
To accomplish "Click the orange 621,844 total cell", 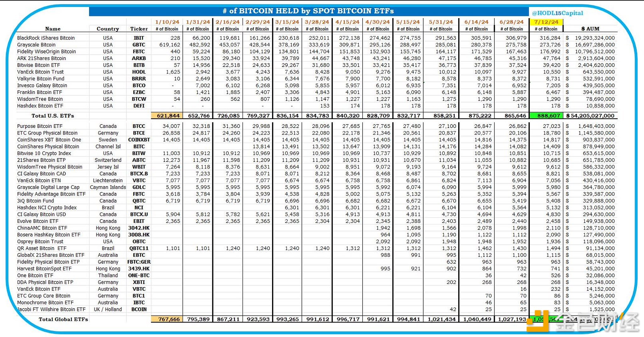I will (x=167, y=116).
